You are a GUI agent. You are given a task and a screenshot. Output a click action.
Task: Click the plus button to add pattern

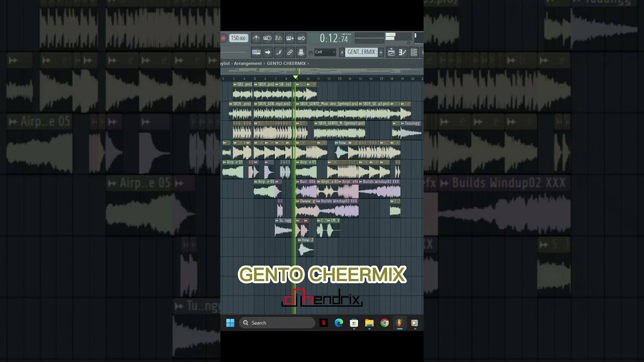(x=381, y=52)
